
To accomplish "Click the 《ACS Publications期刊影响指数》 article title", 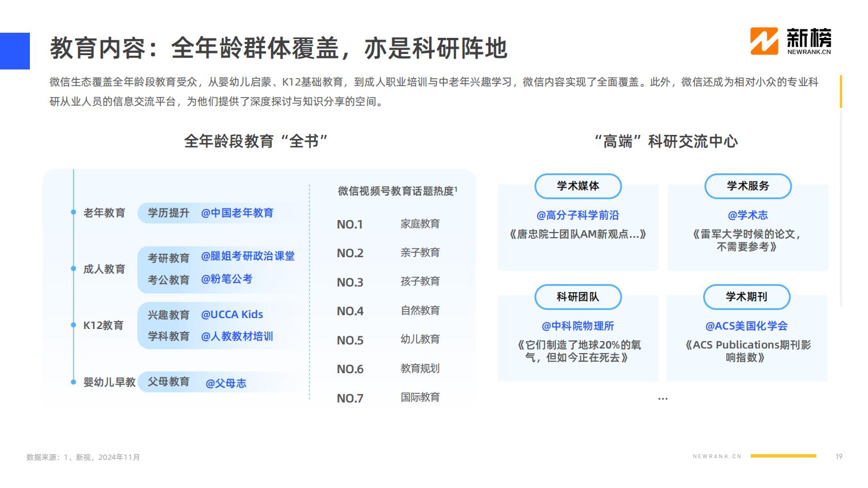I will (x=747, y=351).
